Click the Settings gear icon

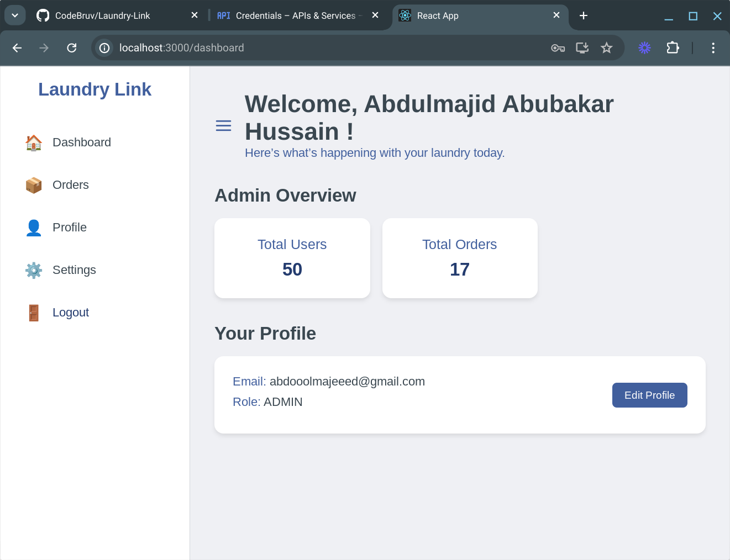coord(34,270)
